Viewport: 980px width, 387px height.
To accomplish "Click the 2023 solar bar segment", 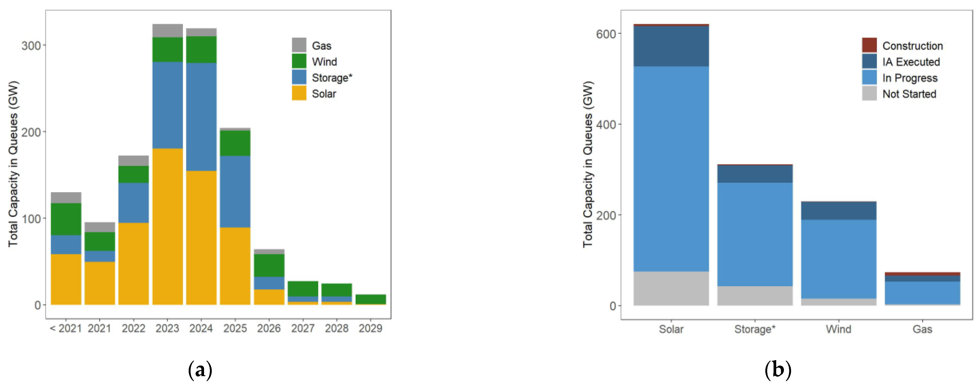I will pyautogui.click(x=167, y=226).
